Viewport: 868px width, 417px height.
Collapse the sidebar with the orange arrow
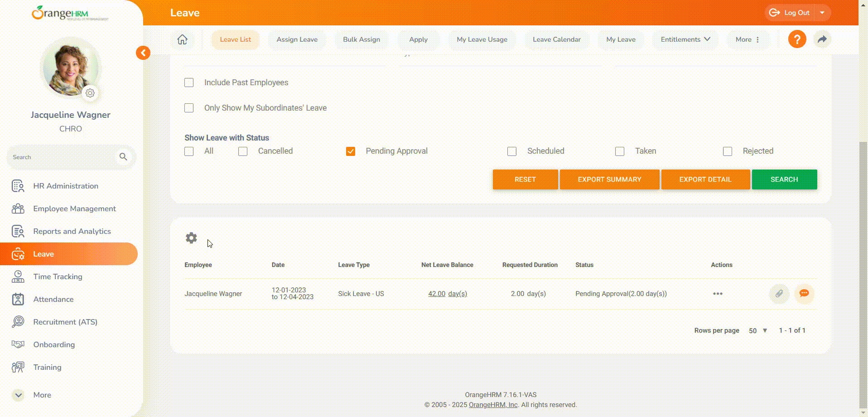(143, 53)
